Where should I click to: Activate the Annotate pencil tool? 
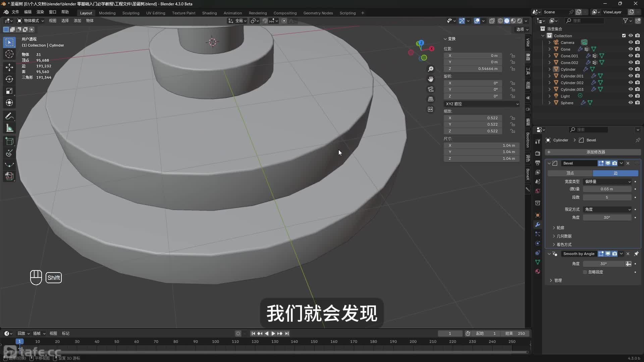point(9,116)
